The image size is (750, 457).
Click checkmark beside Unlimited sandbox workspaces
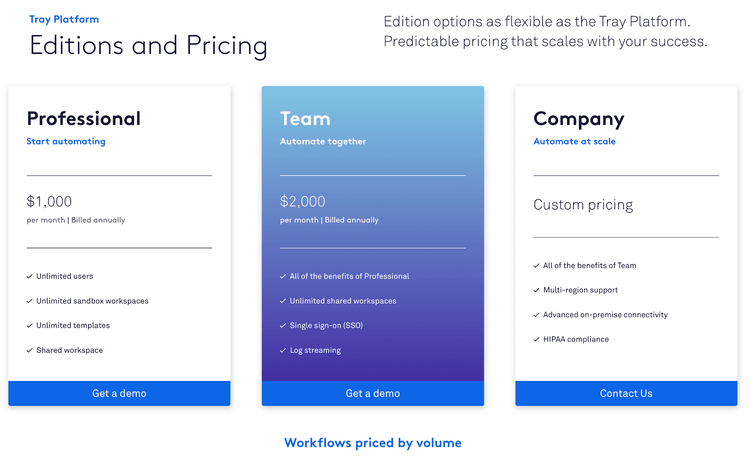click(30, 301)
